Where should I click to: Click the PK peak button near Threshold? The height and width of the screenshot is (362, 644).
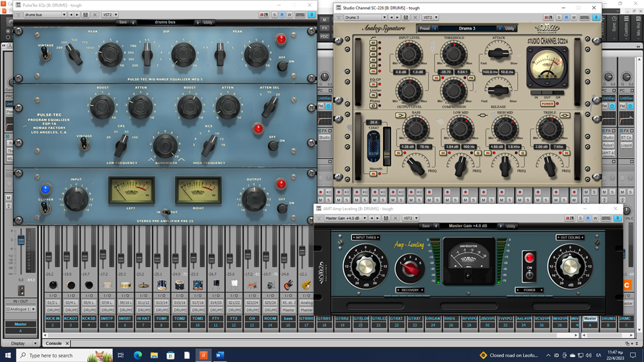click(x=471, y=78)
